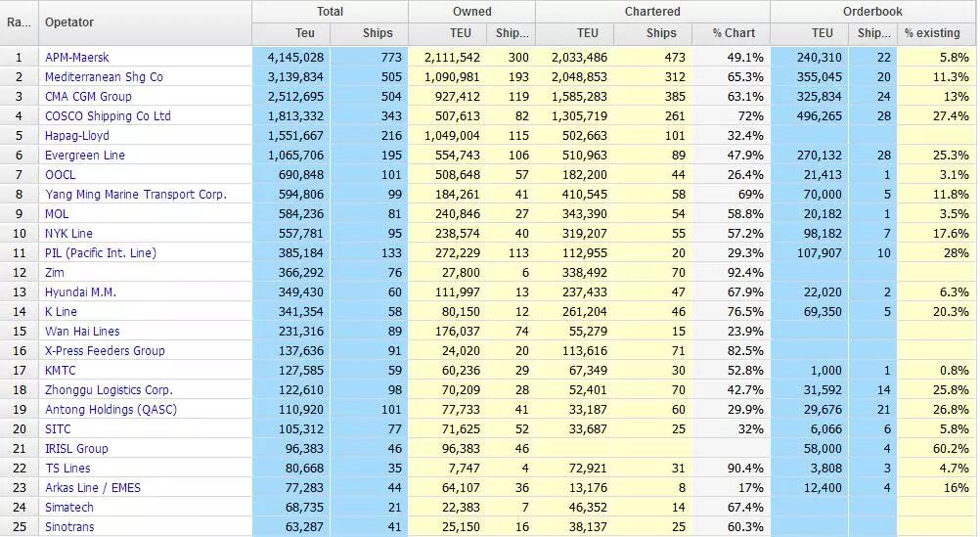
Task: Select PIL orderbook TEU 107,907
Action: click(820, 253)
